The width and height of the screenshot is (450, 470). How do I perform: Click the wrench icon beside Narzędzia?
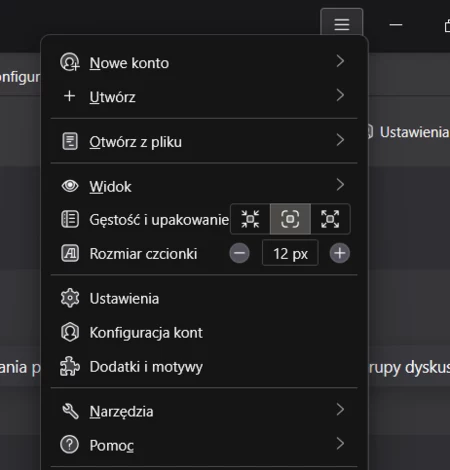coord(70,411)
